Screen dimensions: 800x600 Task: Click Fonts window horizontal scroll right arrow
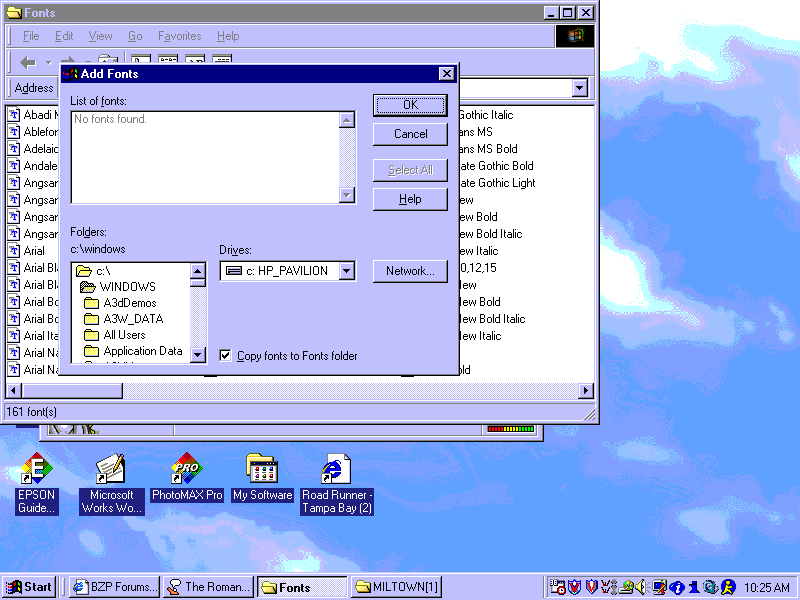(x=586, y=391)
